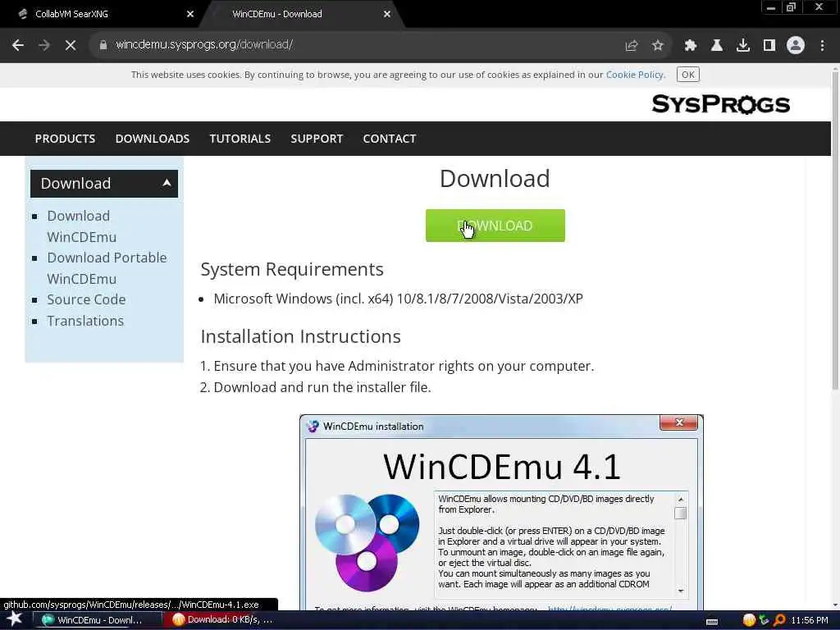The height and width of the screenshot is (630, 840).
Task: Click the page vertical scrollbar thumb
Action: click(x=834, y=231)
